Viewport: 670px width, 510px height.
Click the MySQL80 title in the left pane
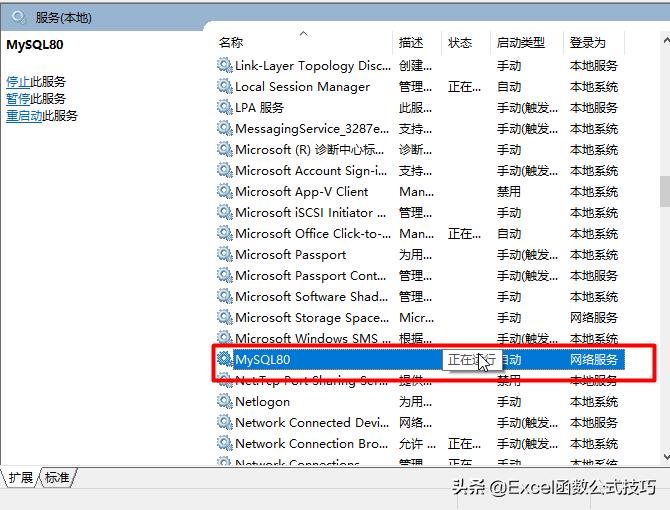[x=35, y=45]
